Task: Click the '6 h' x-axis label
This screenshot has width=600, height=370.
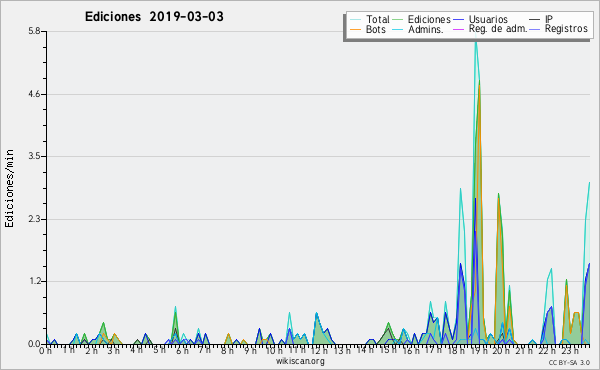Action: click(x=182, y=351)
